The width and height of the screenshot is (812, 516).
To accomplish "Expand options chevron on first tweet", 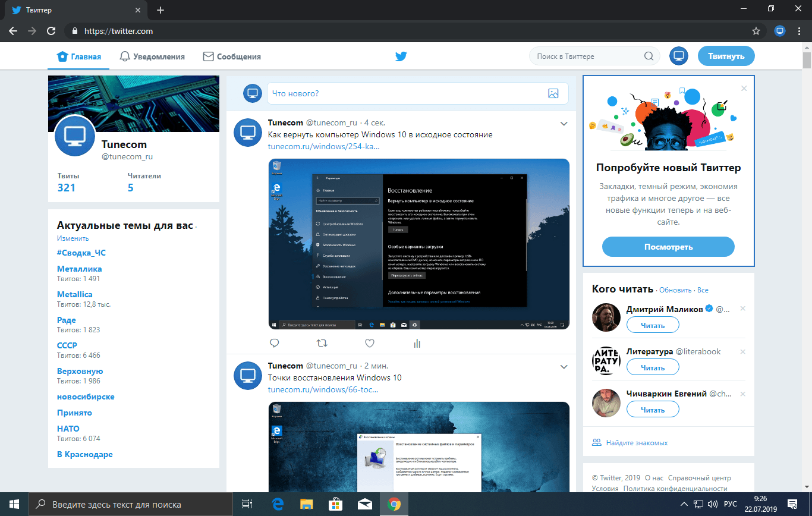I will 564,124.
